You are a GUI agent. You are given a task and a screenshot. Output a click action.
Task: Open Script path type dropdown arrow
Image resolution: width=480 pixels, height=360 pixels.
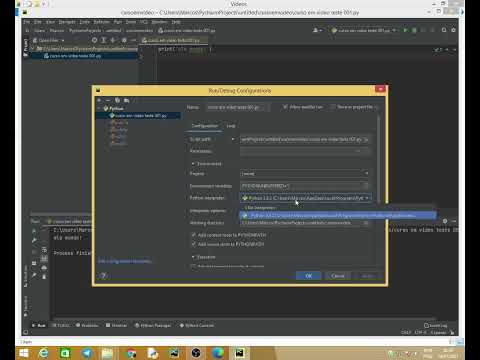[x=233, y=139]
